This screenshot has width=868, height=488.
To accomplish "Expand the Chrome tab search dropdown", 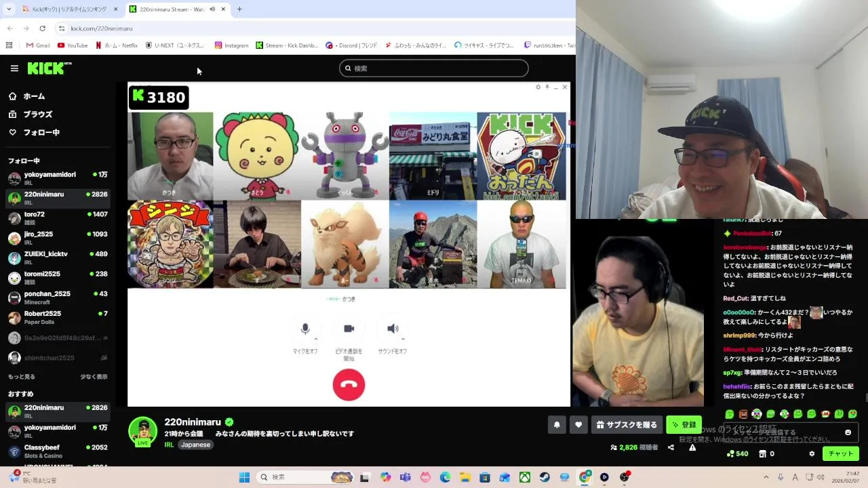I will 8,9.
